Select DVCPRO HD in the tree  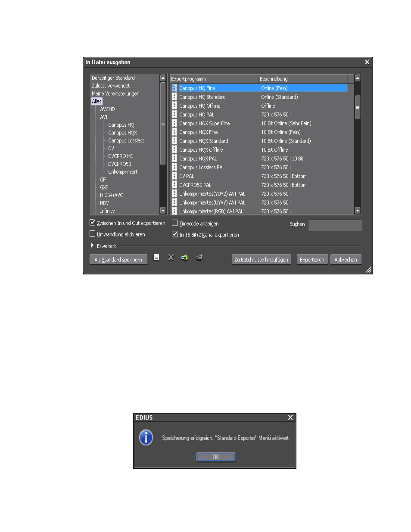point(121,156)
